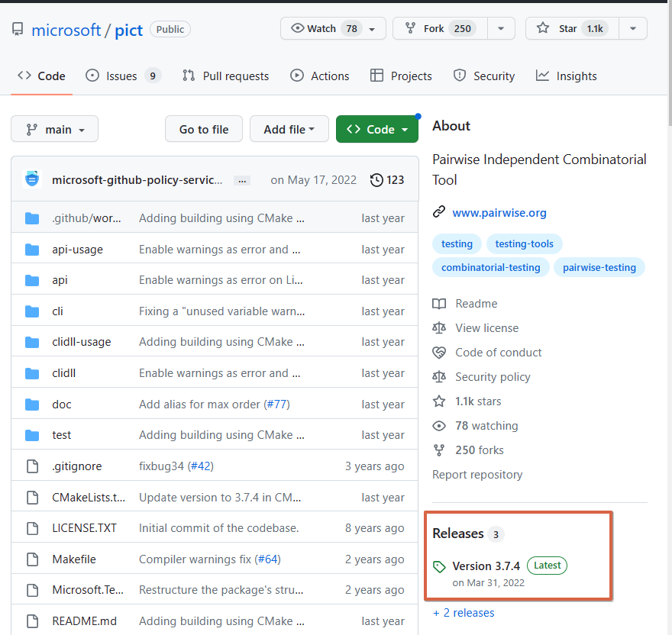Click the Microsoft.Te... file icon

pos(33,590)
